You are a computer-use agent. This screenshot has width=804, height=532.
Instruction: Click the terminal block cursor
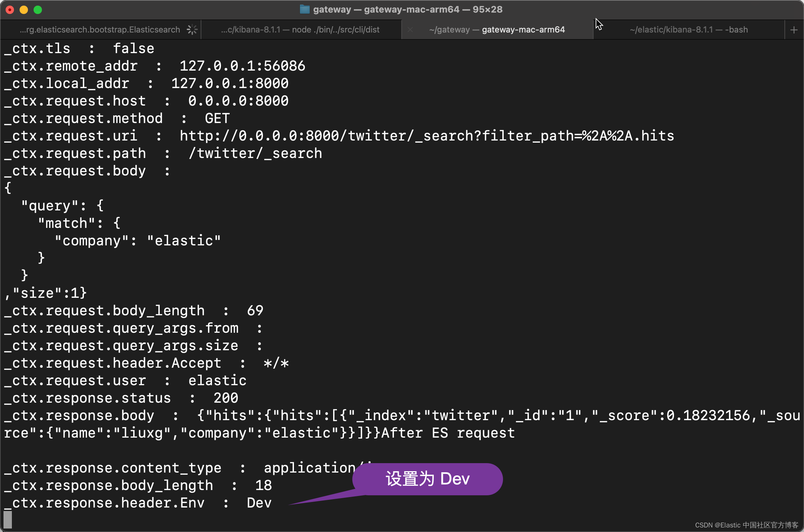[x=8, y=519]
